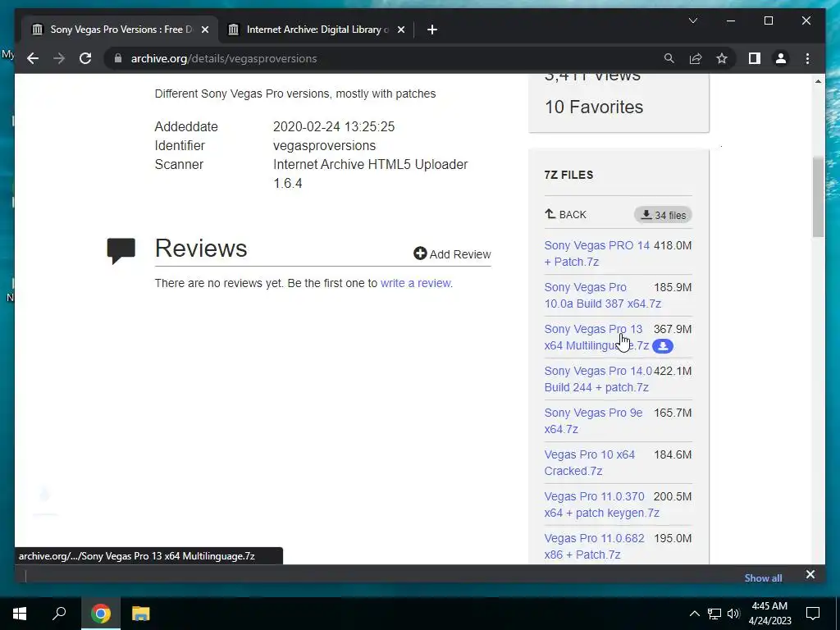Close the Sony Vegas Pro Versions tab
This screenshot has width=840, height=630.
pos(204,30)
